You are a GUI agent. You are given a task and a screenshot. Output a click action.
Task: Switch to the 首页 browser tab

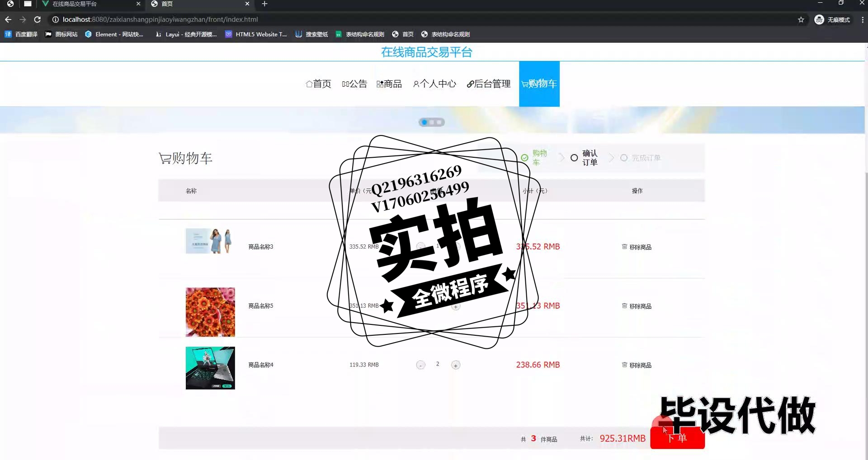[x=199, y=4]
